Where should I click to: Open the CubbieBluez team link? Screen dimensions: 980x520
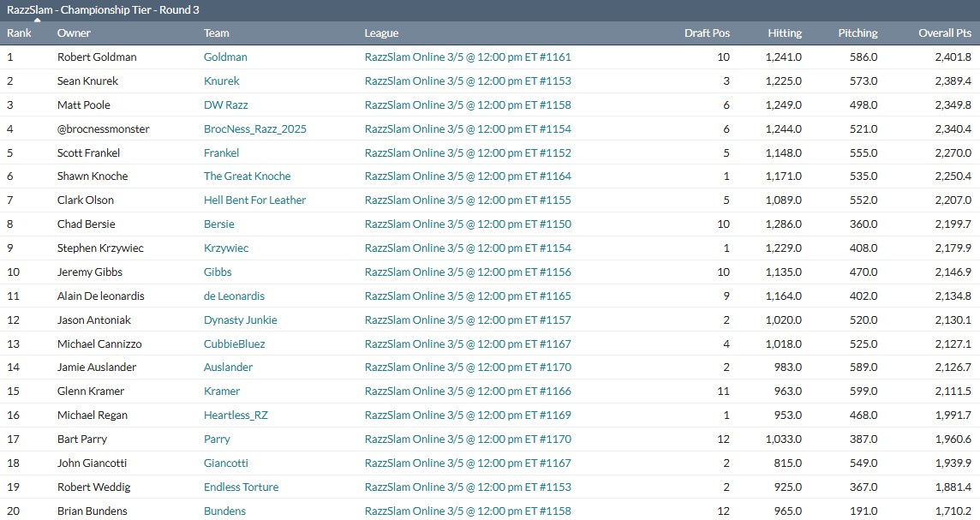[234, 344]
